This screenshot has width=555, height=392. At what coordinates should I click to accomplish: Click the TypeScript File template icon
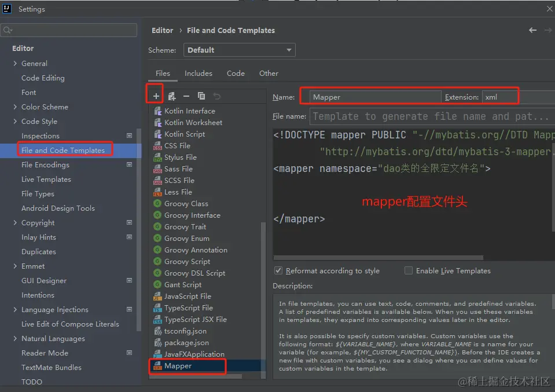(x=157, y=308)
